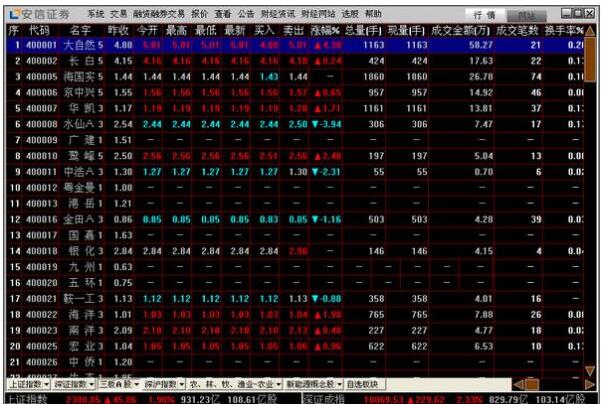Sort by the 昨收 column header
Image resolution: width=601 pixels, height=404 pixels.
point(118,30)
